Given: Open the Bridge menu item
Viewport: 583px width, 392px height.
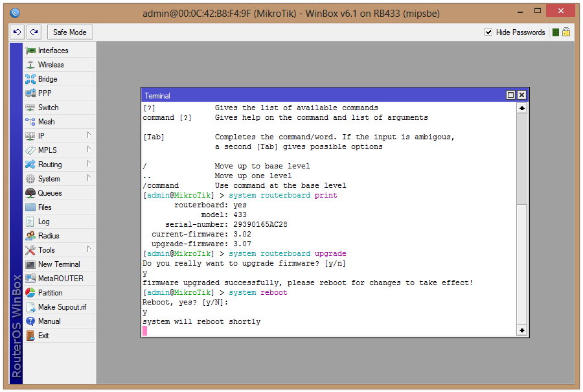Looking at the screenshot, I should tap(60, 79).
